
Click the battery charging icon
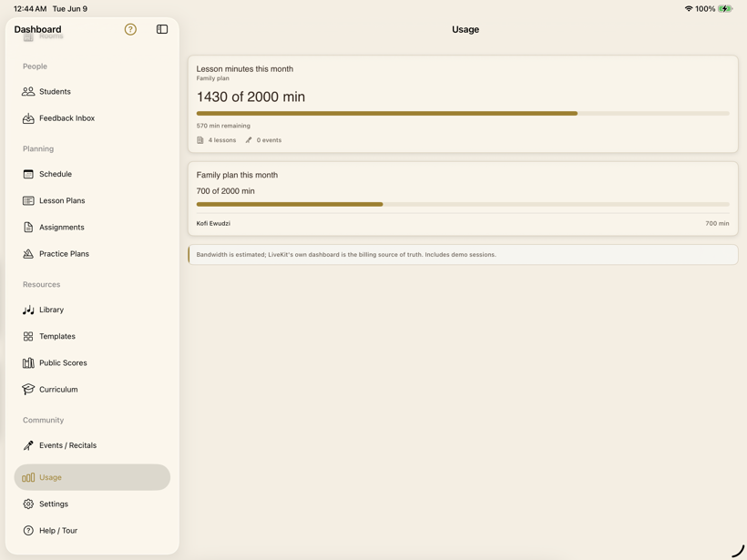pos(725,8)
